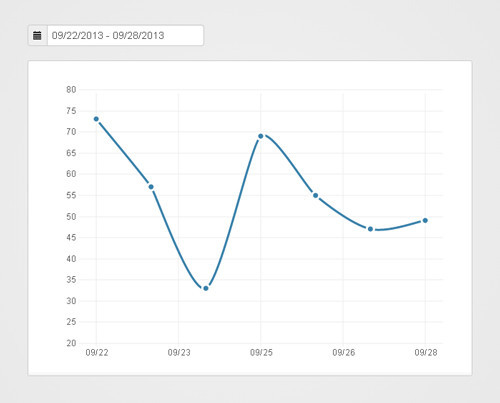This screenshot has height=403, width=500.
Task: Click the 50 y-axis label
Action: coord(71,216)
